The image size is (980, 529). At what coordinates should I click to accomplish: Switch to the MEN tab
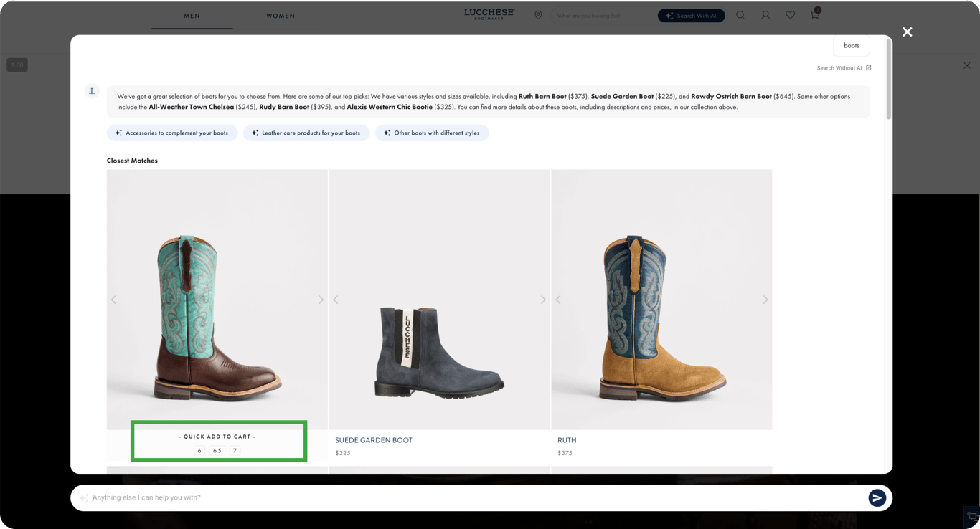click(x=192, y=16)
